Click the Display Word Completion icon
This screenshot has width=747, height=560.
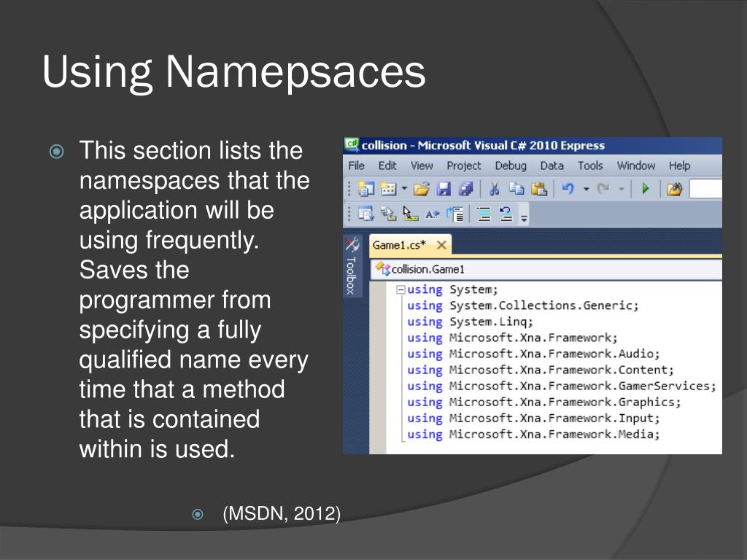(433, 214)
